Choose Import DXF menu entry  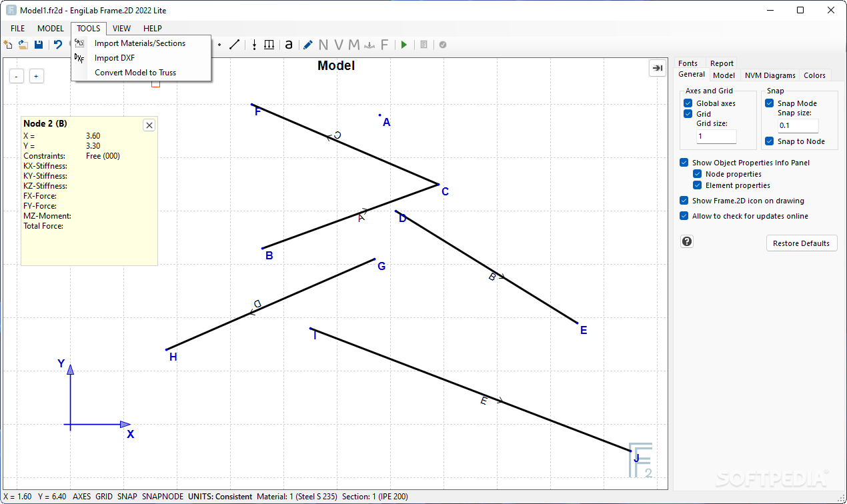(x=141, y=58)
